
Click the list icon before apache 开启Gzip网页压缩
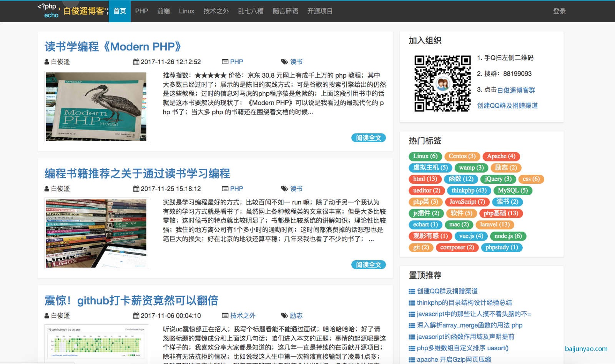(411, 359)
